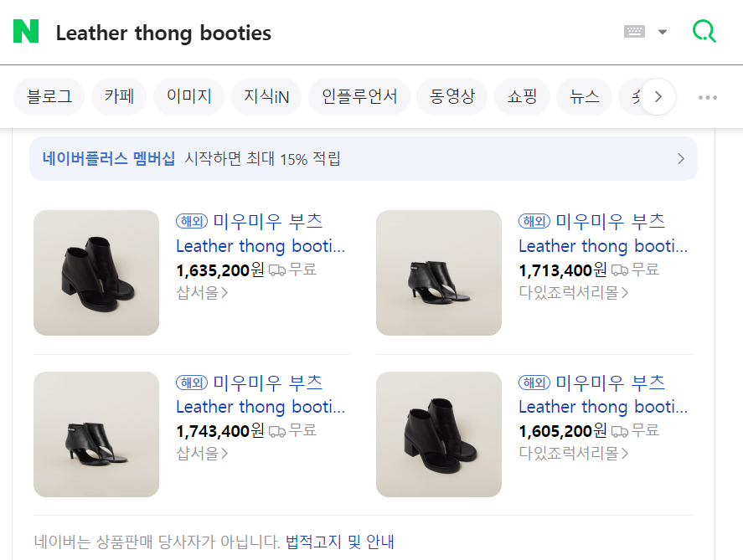Image resolution: width=743 pixels, height=560 pixels.
Task: Switch to the 블로그 tab
Action: (x=49, y=96)
